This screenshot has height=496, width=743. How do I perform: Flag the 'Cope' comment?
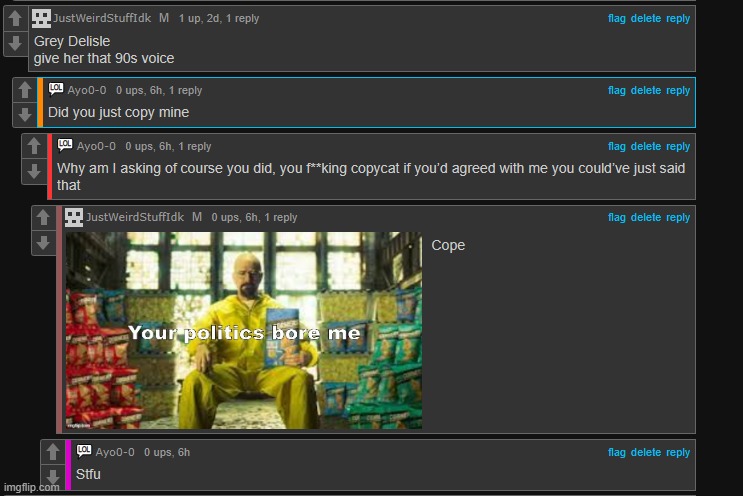(616, 217)
